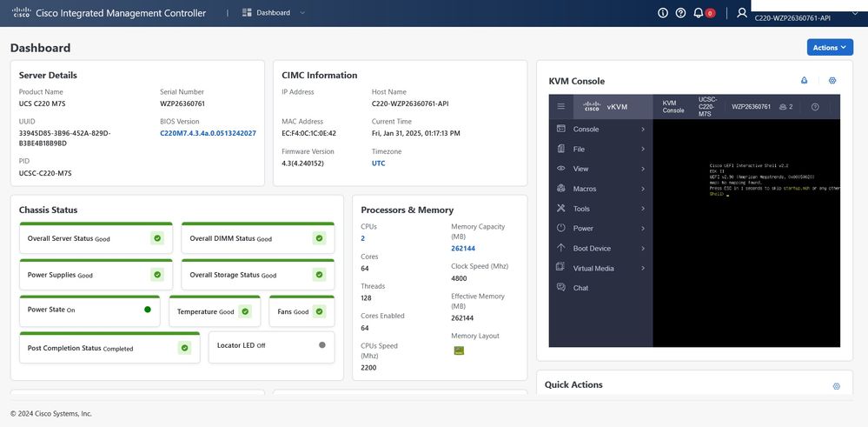The width and height of the screenshot is (868, 427).
Task: Click the vKVM help icon
Action: (815, 107)
